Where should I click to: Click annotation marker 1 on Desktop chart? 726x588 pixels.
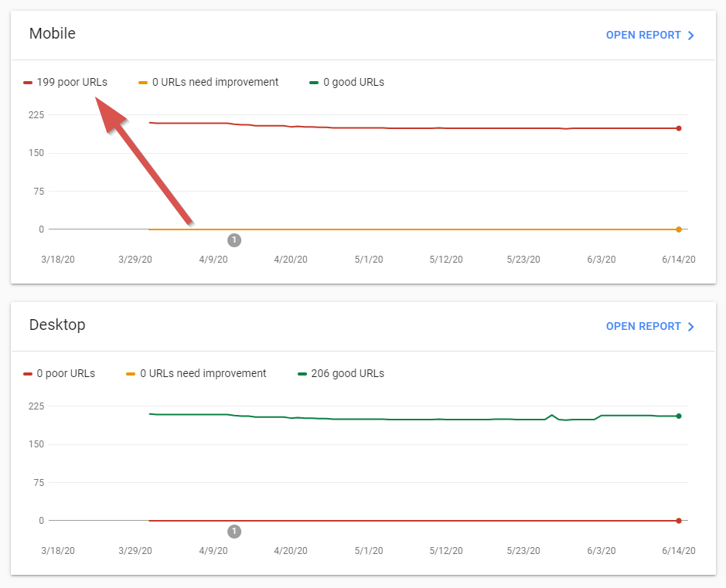tap(234, 532)
